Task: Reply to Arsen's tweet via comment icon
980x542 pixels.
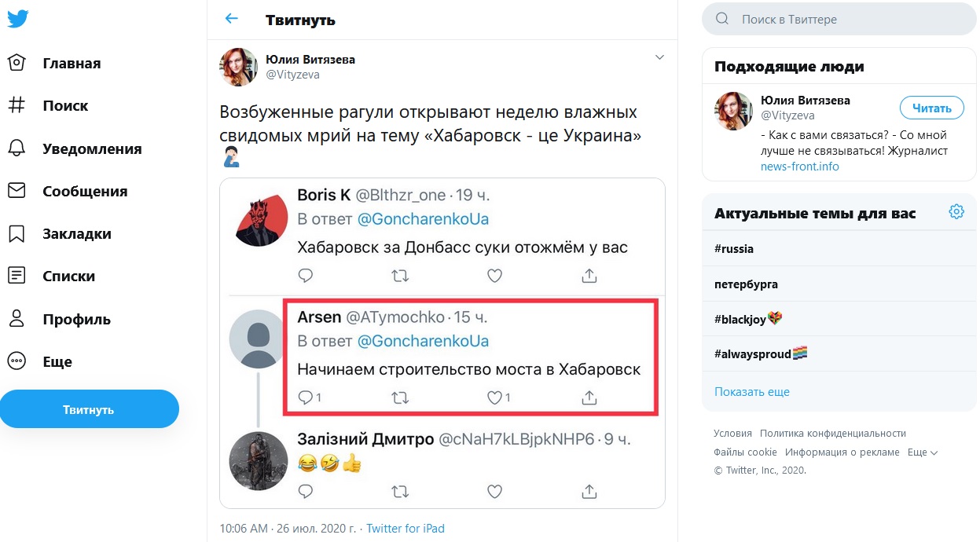Action: pyautogui.click(x=306, y=397)
